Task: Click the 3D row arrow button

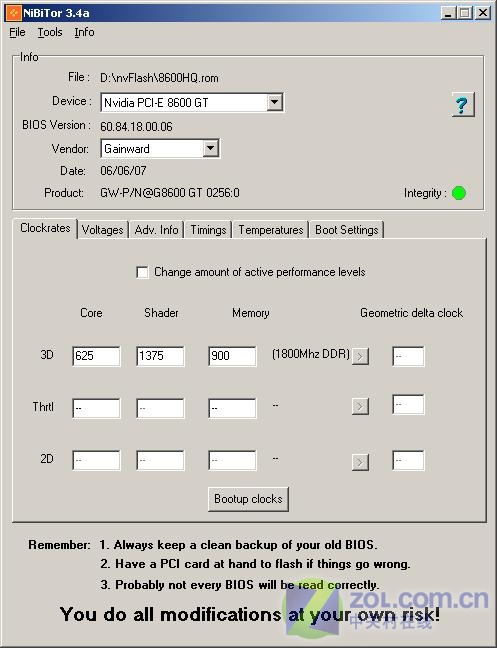Action: point(360,356)
